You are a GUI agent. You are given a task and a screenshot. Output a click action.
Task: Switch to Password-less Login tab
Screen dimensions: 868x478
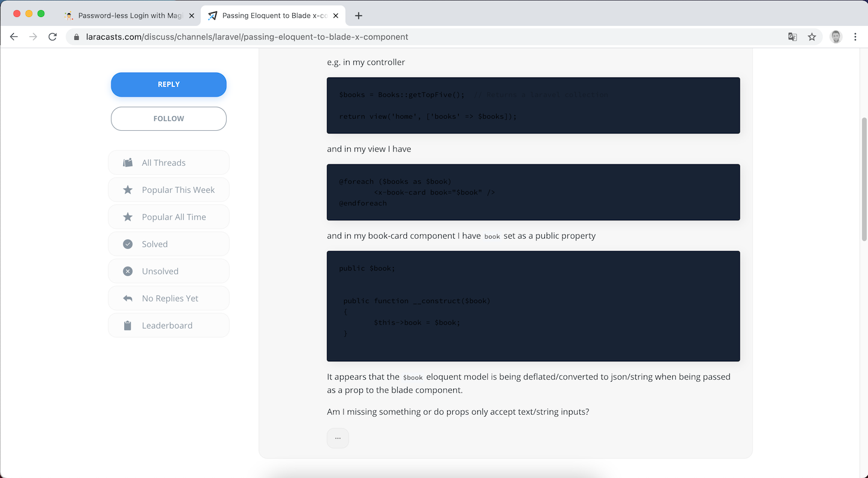(130, 16)
